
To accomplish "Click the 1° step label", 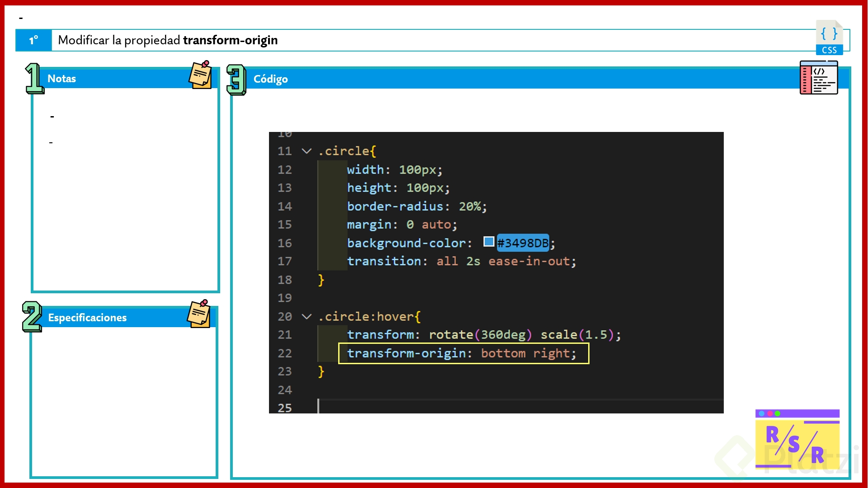I will coord(34,40).
